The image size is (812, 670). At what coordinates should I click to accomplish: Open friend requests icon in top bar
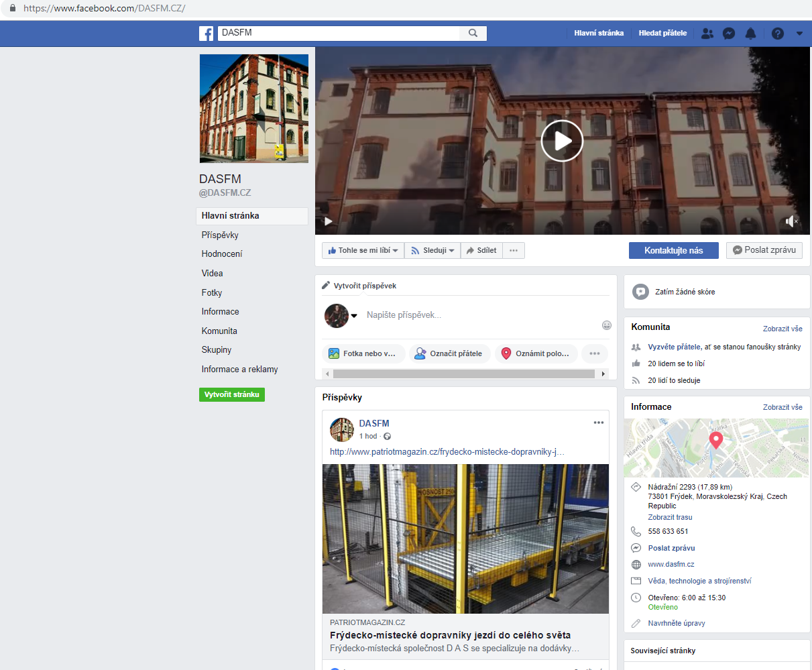click(707, 34)
